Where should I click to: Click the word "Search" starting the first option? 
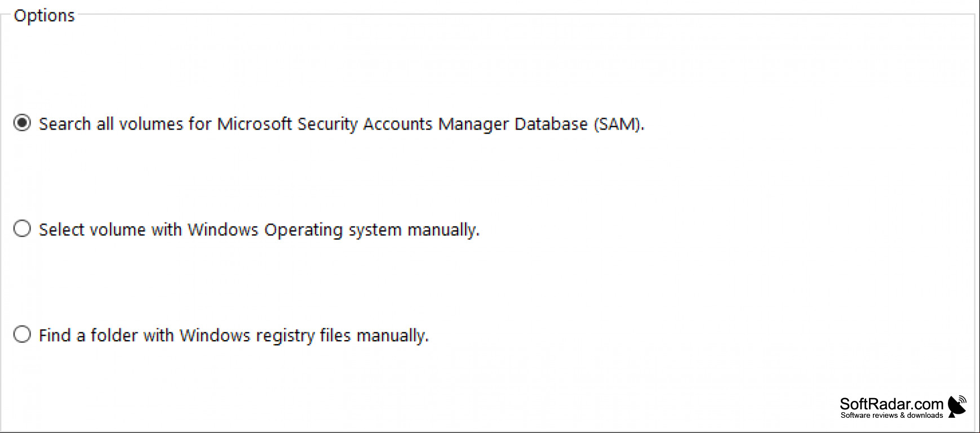pyautogui.click(x=64, y=124)
